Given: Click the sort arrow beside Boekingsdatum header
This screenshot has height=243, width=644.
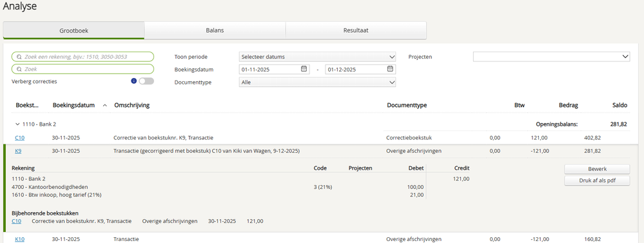Looking at the screenshot, I should (x=104, y=106).
